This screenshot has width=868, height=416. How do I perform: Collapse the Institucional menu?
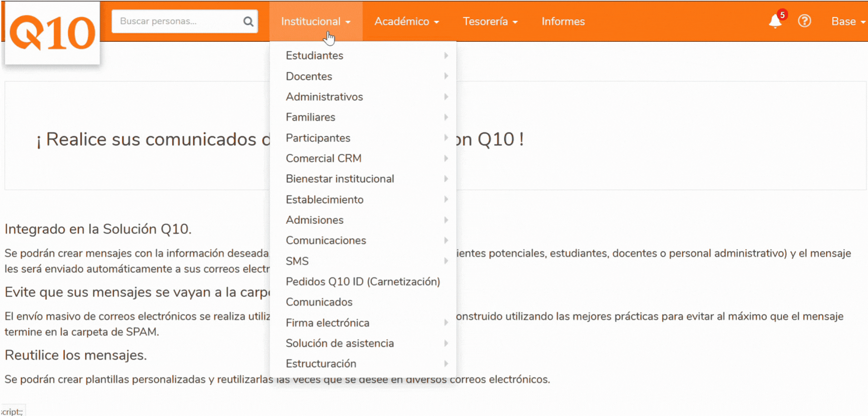pos(316,21)
